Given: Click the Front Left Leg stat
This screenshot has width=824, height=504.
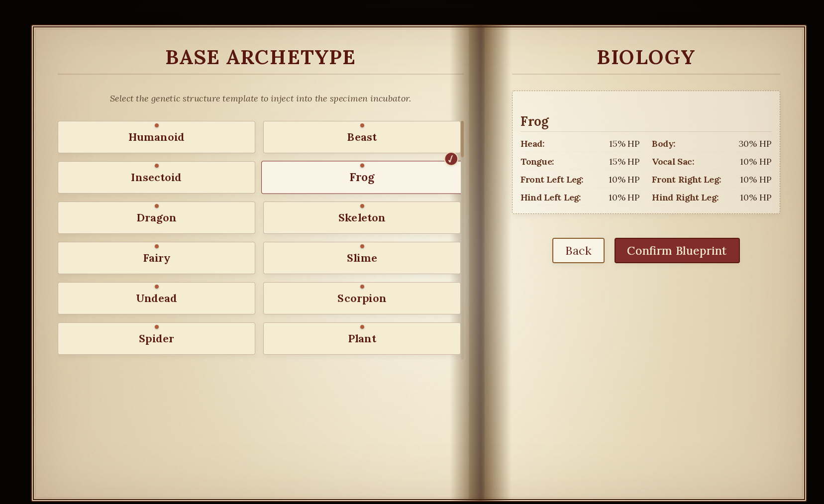Looking at the screenshot, I should click(580, 180).
